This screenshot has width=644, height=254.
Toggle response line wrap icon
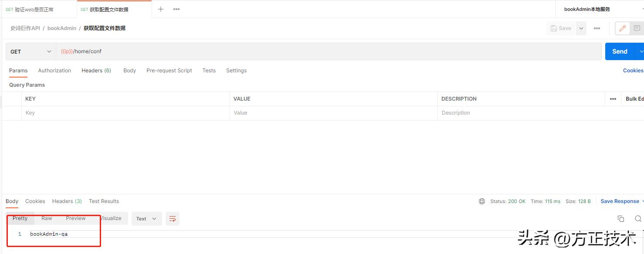173,219
